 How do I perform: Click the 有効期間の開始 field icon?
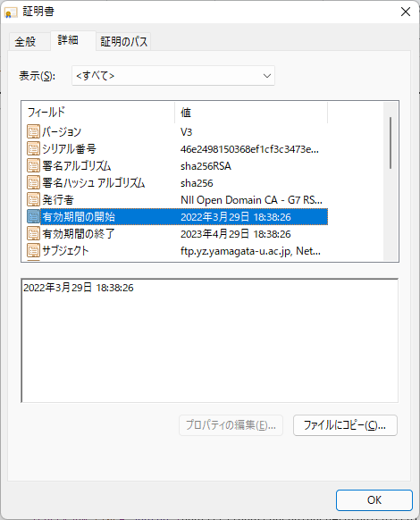tap(33, 216)
